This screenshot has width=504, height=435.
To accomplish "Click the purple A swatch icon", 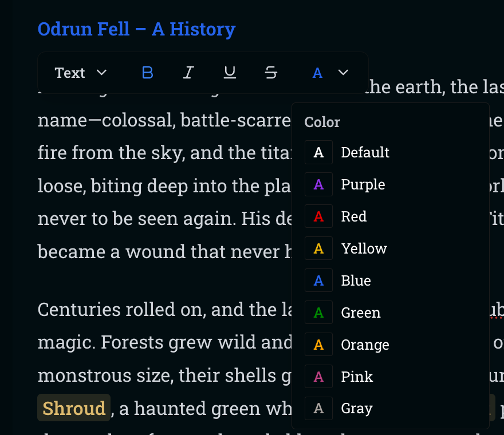I will (x=319, y=184).
